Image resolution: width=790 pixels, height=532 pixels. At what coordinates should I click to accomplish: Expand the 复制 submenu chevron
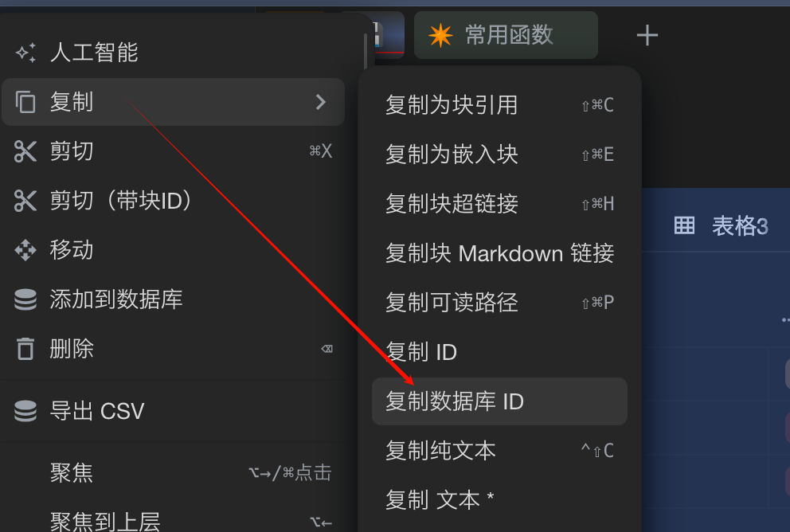[321, 102]
